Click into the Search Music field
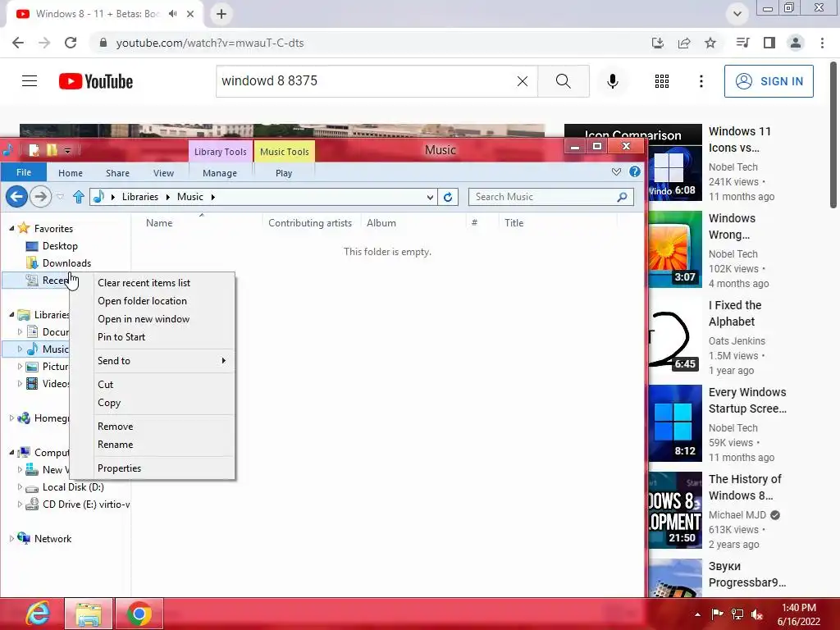 544,197
